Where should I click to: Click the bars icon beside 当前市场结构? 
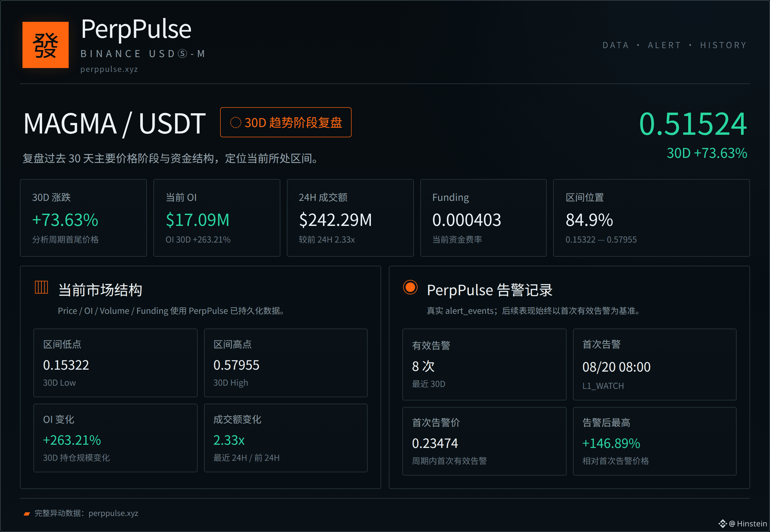click(41, 287)
